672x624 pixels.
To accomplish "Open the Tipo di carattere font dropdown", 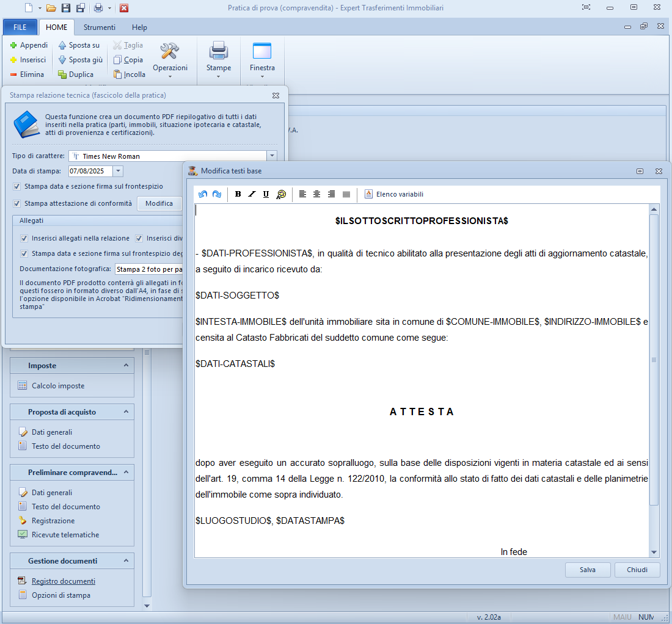I will click(x=272, y=156).
